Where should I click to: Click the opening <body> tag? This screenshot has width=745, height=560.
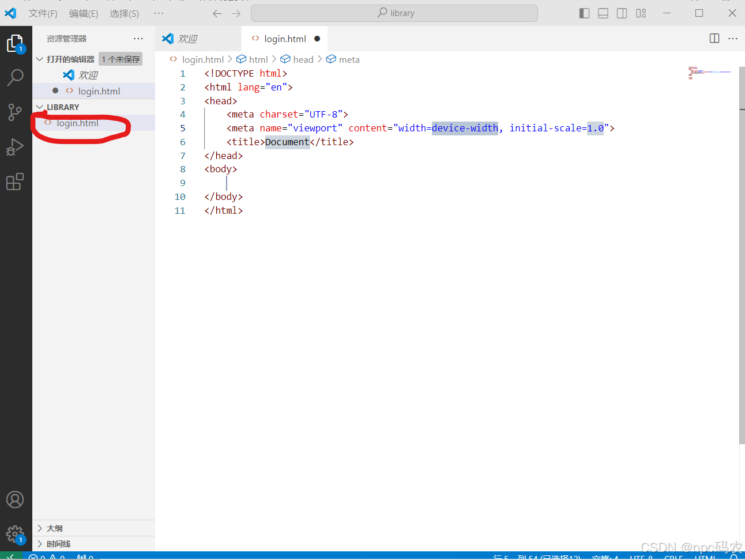[221, 169]
